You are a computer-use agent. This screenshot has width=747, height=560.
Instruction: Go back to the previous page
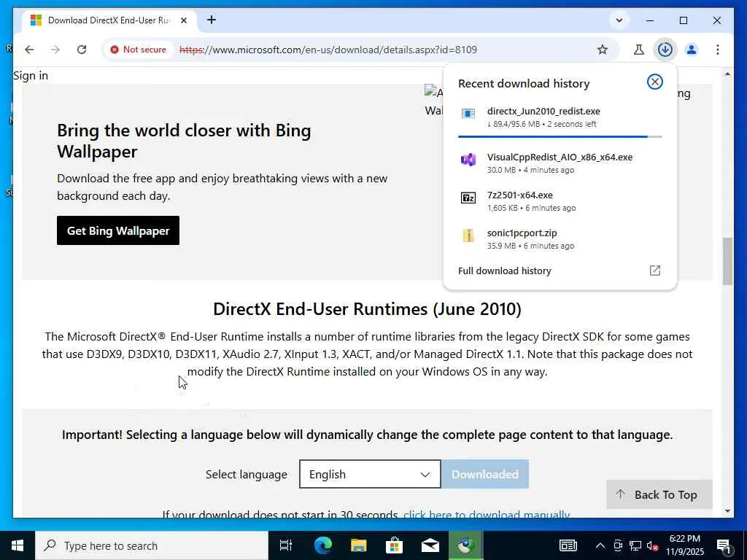pyautogui.click(x=29, y=50)
